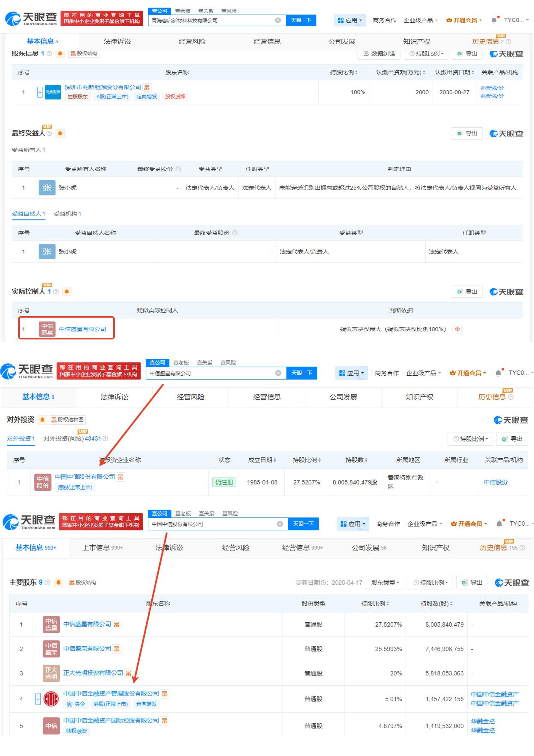Viewport: 534px width, 756px height.
Task: Open 股权结构图 button beside 对外投资
Action: [x=67, y=420]
